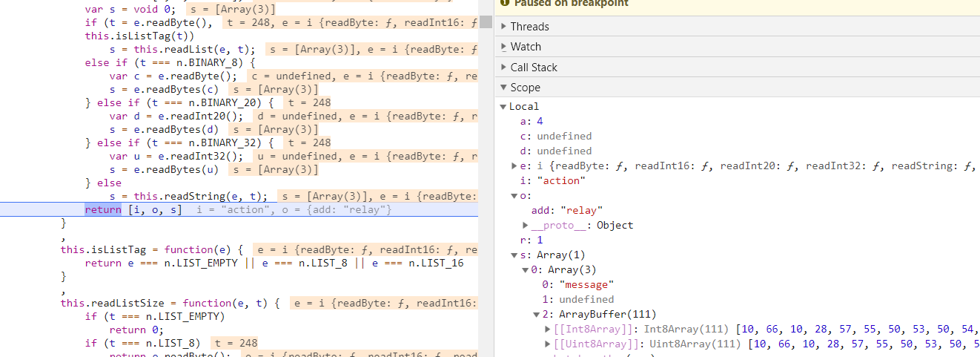Click the return keyword in paused line
Viewport: 980px width, 357px height.
click(103, 210)
